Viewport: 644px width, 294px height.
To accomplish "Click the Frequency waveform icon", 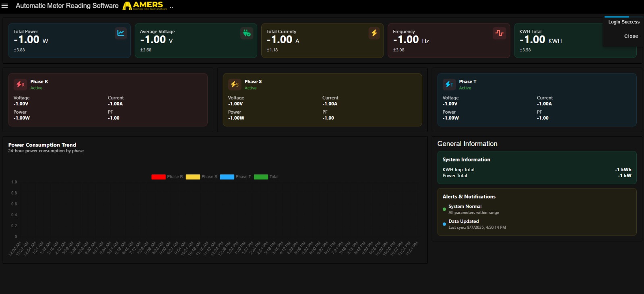I will pyautogui.click(x=500, y=33).
